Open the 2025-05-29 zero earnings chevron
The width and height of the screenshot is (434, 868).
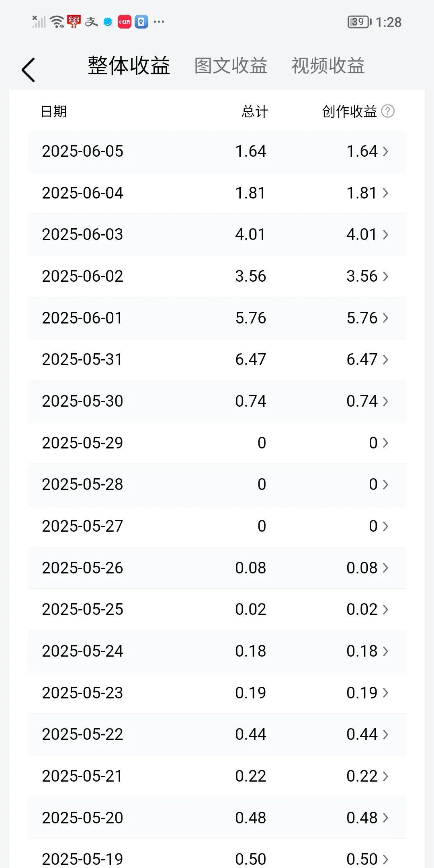(x=385, y=443)
